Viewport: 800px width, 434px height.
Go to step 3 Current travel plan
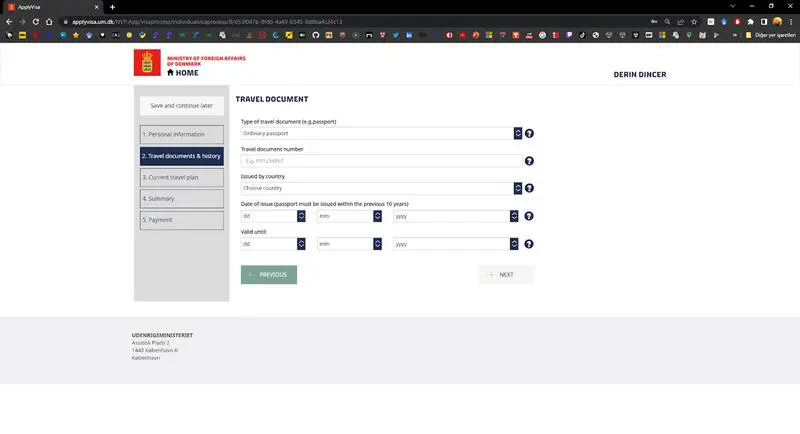click(182, 177)
